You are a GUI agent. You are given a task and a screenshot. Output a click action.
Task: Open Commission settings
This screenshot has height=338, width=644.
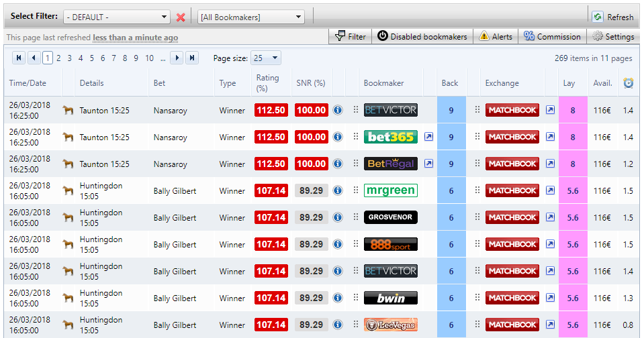pyautogui.click(x=552, y=36)
